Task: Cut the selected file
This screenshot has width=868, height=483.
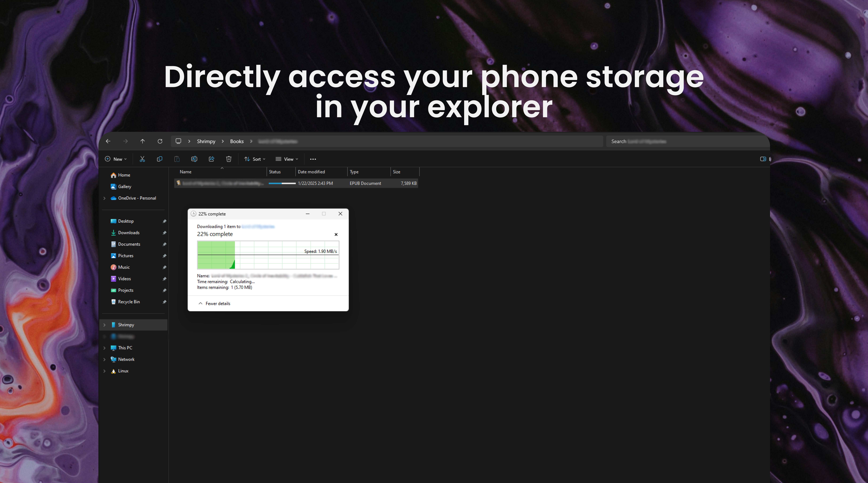Action: tap(142, 159)
